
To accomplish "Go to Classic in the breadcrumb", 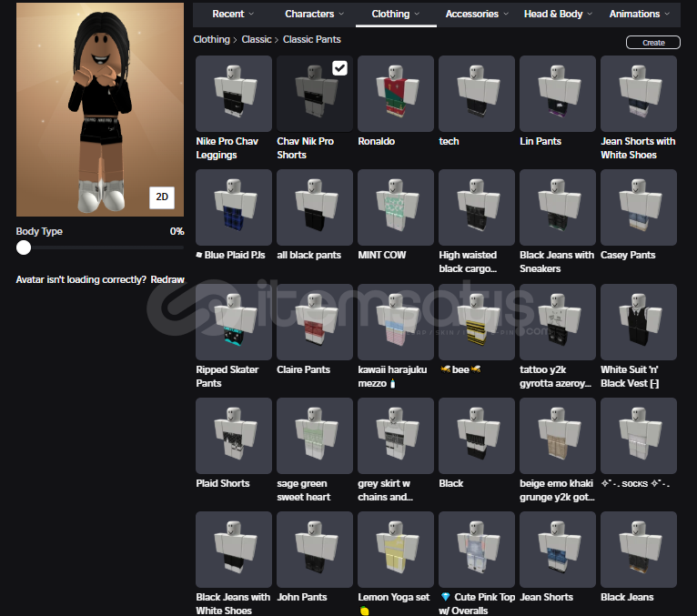I will coord(257,40).
